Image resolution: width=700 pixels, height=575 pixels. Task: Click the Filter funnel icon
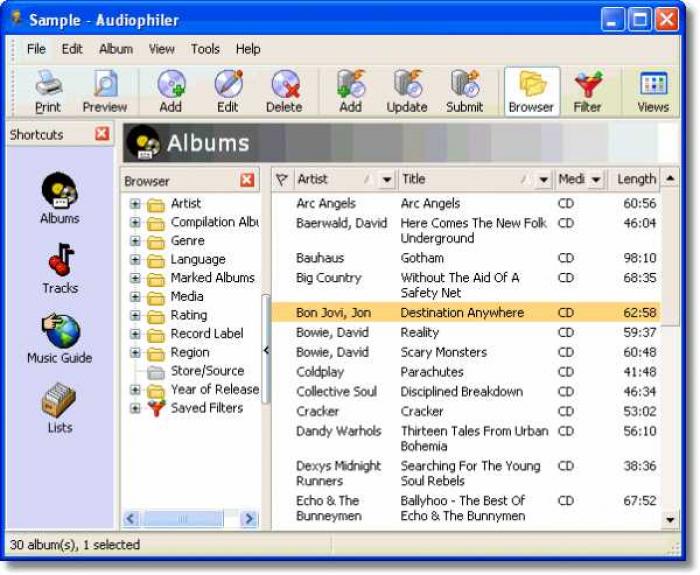click(588, 92)
